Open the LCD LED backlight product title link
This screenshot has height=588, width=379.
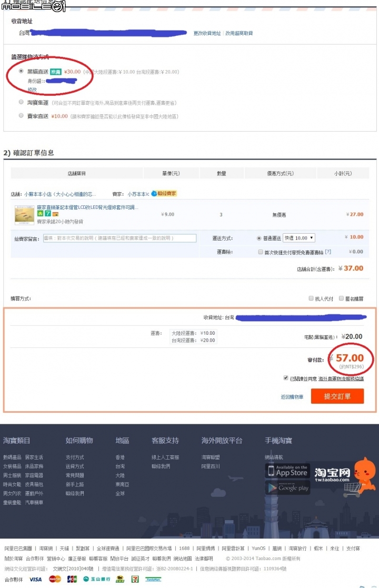87,207
